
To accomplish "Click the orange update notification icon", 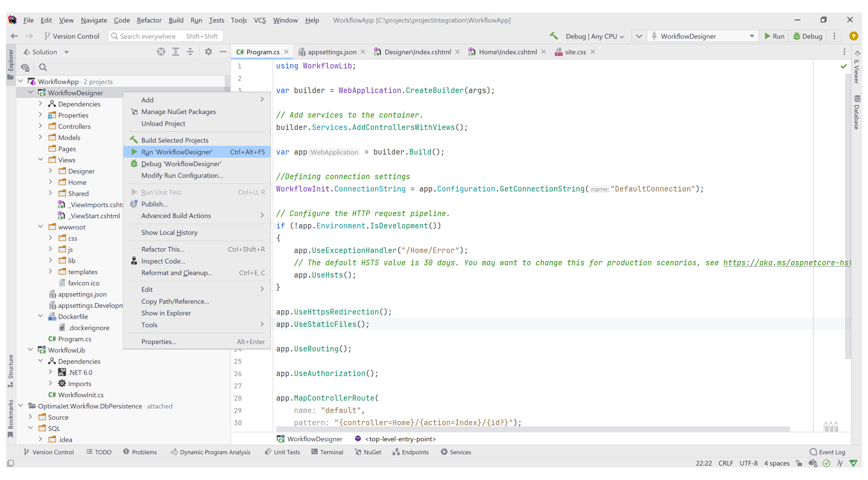I will point(853,36).
